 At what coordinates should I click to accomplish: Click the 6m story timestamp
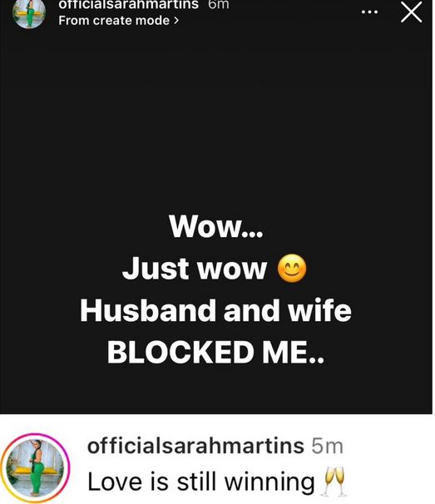click(218, 4)
